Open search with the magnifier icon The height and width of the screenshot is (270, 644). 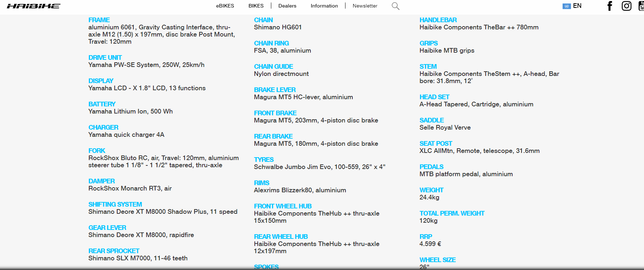point(395,6)
